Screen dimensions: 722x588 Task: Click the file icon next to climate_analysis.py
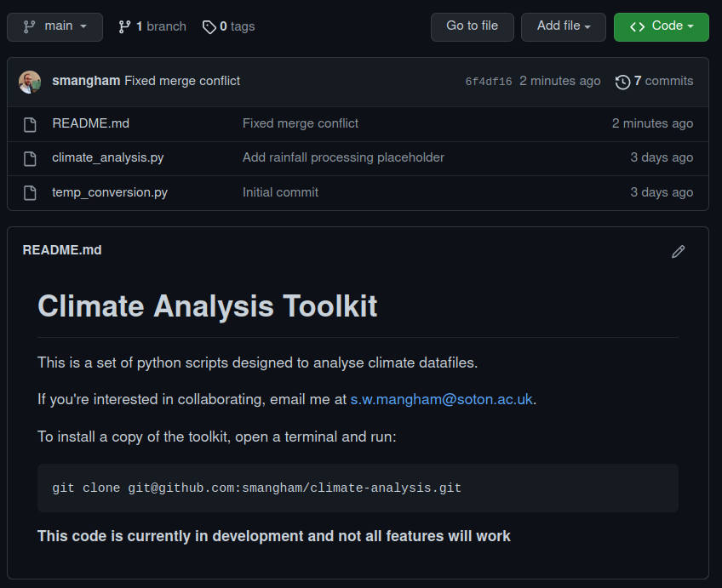click(x=30, y=157)
